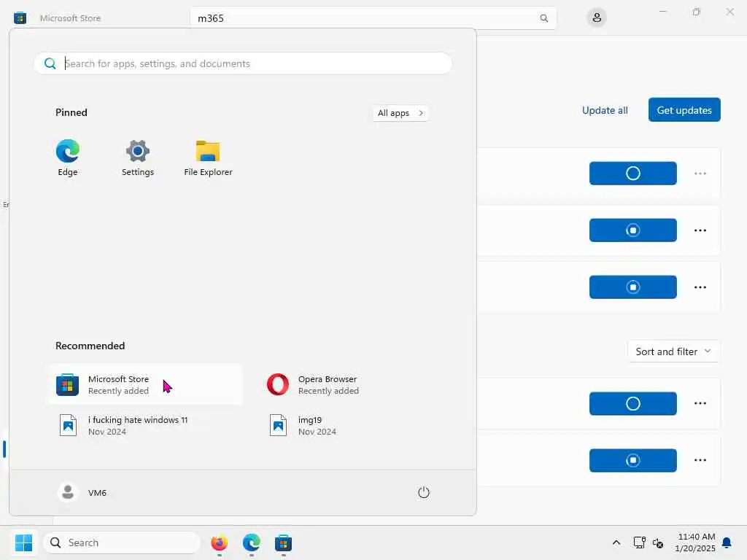Open more options for the first update row
This screenshot has width=747, height=560.
(700, 174)
